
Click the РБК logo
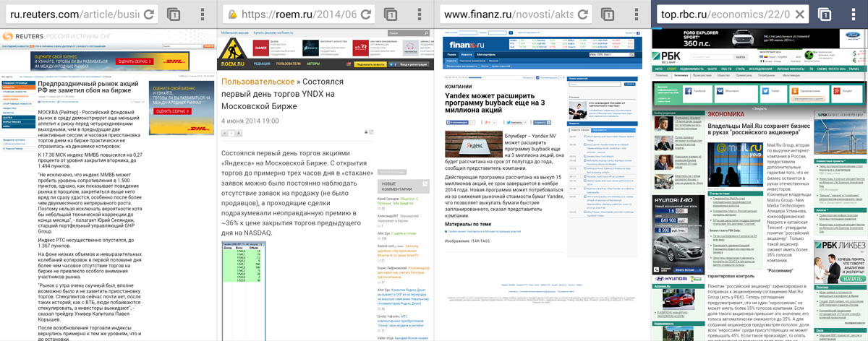click(x=665, y=56)
